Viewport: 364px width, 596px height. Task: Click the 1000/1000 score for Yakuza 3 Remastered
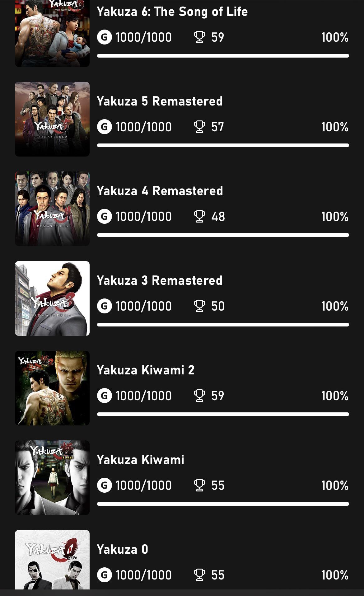click(144, 306)
